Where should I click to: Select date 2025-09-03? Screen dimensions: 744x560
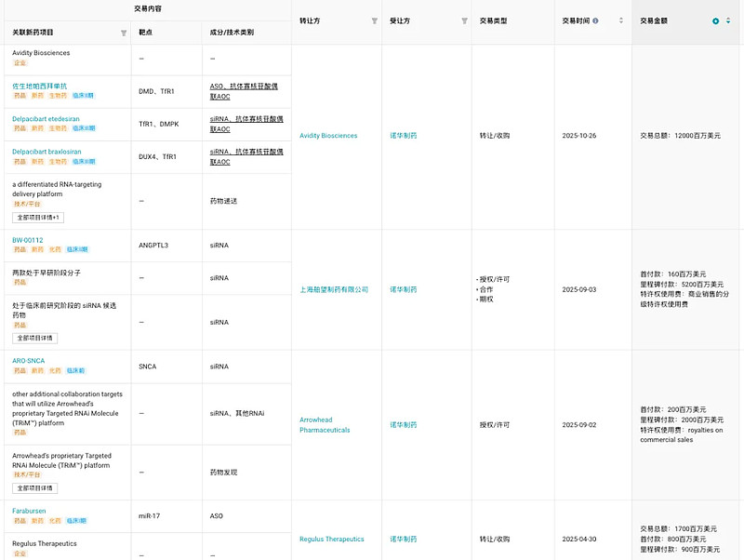(x=578, y=289)
